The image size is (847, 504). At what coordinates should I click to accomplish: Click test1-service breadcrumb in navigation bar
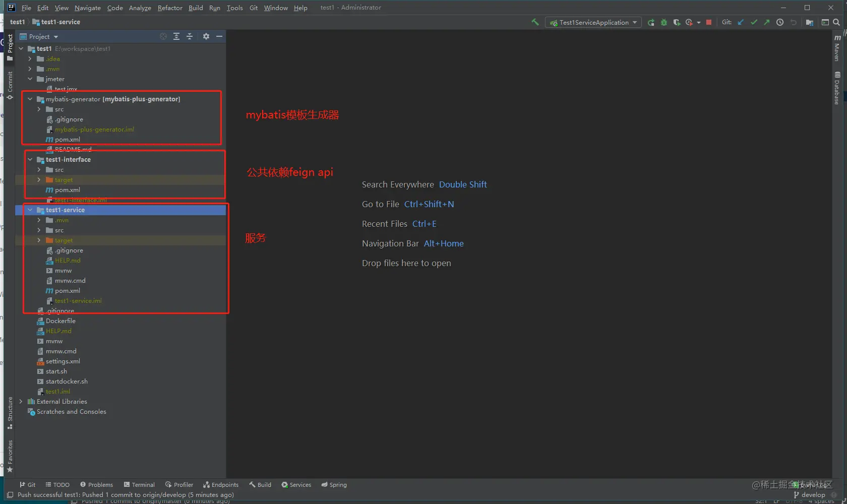pyautogui.click(x=56, y=22)
